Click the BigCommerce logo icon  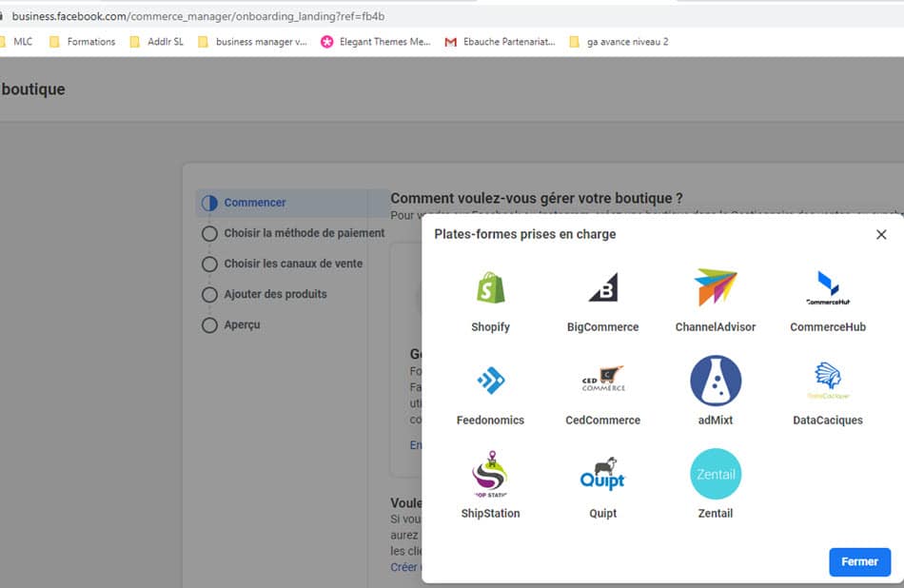[603, 287]
